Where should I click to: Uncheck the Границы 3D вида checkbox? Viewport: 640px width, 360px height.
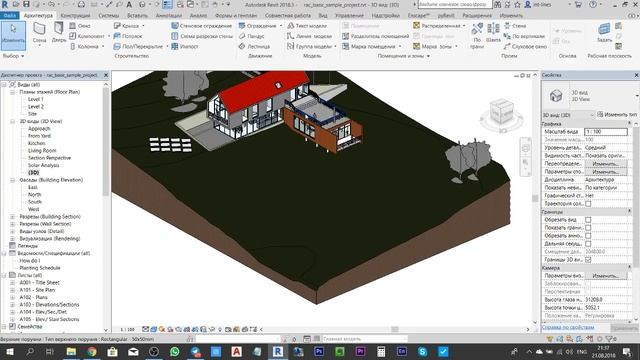pyautogui.click(x=588, y=260)
